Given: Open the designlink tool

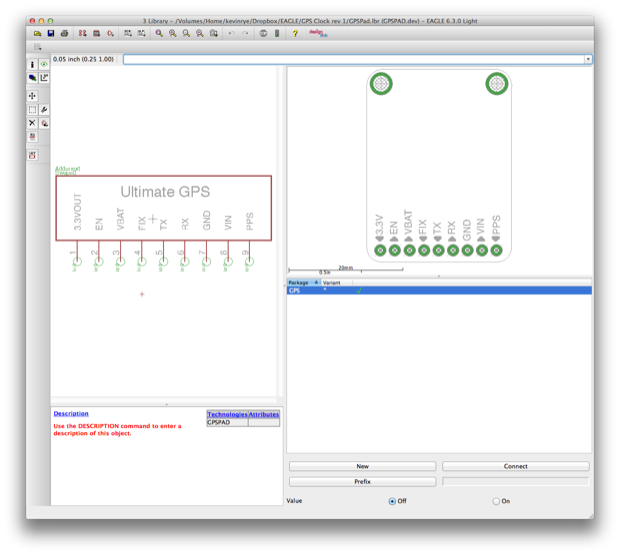Looking at the screenshot, I should point(318,33).
